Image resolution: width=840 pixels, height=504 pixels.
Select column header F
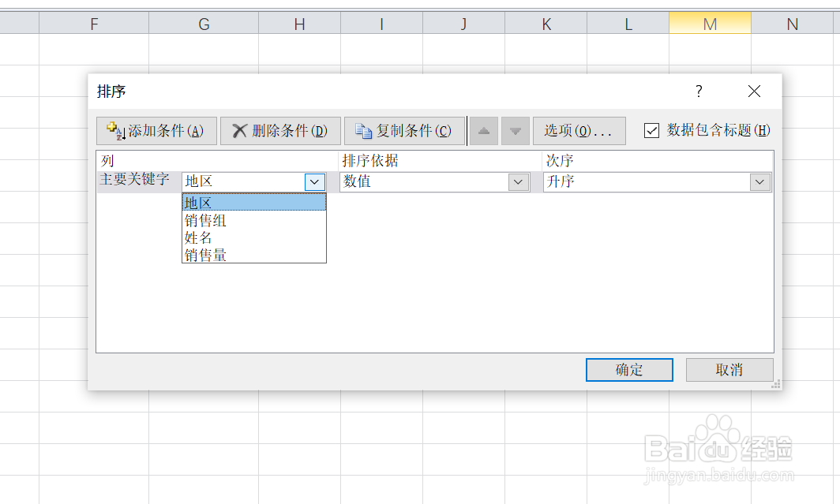point(94,24)
